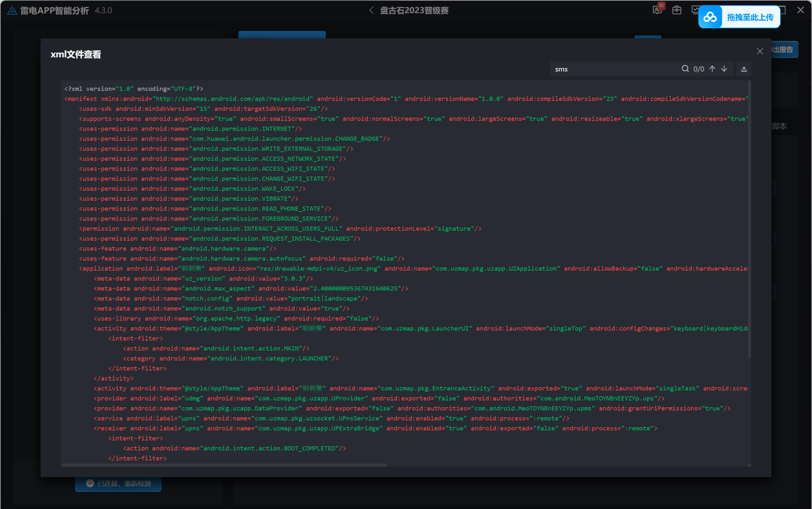Viewport: 812px width, 509px height.
Task: Click the REQUEST_INSTALL_PACKAGES permission line
Action: pyautogui.click(x=220, y=238)
